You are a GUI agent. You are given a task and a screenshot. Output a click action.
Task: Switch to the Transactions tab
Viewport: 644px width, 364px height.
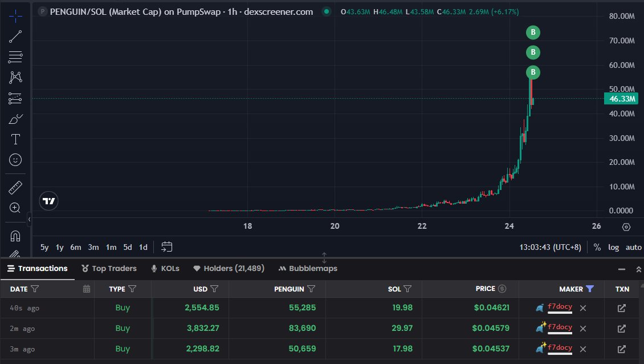point(38,269)
